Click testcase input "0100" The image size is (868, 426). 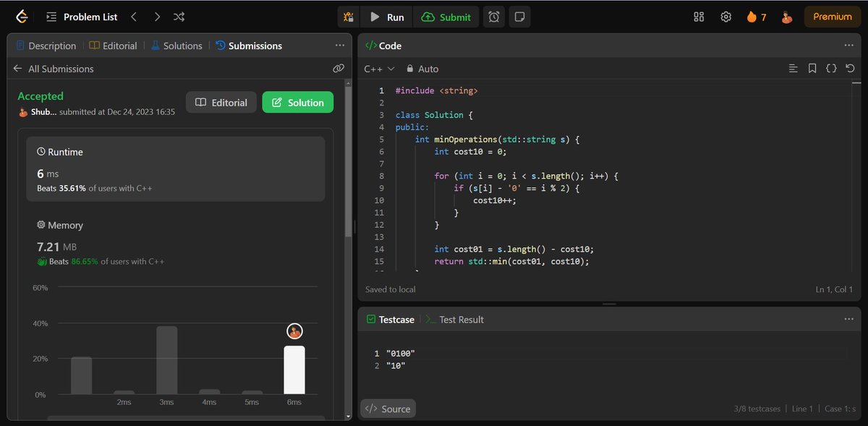click(x=401, y=353)
